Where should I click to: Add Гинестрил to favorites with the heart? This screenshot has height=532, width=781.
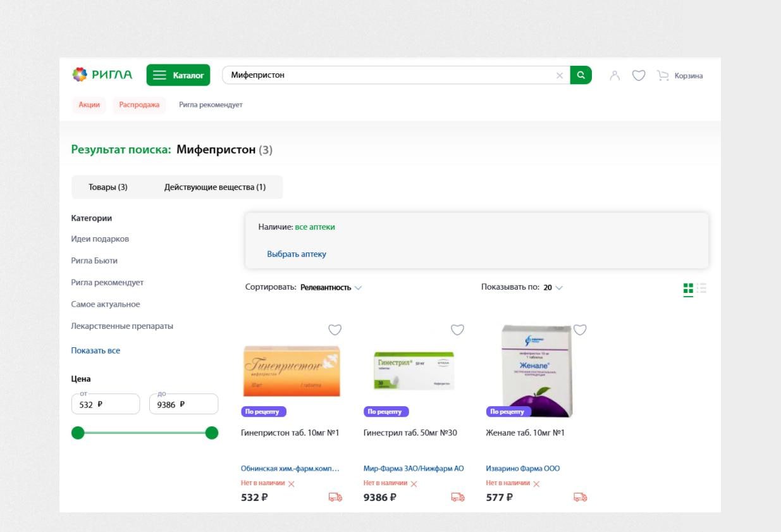point(457,330)
